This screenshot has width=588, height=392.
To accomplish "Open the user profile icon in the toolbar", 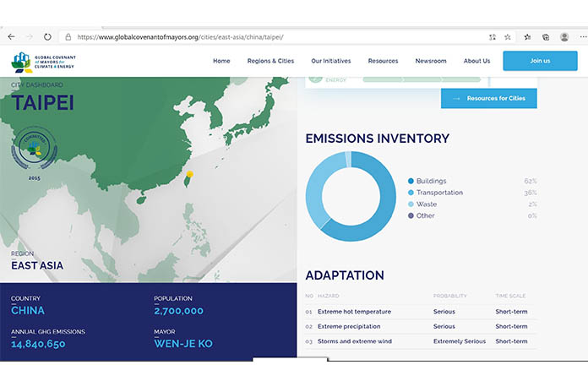I will coord(563,37).
